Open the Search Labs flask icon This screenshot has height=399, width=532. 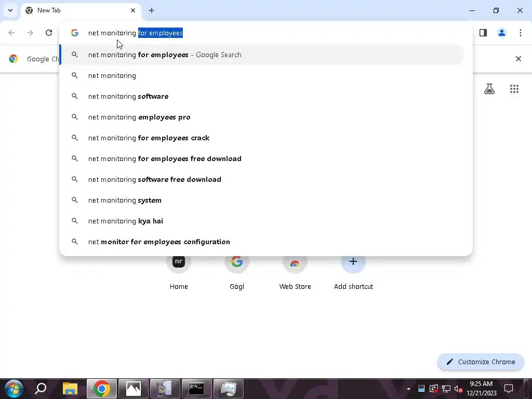pos(489,89)
